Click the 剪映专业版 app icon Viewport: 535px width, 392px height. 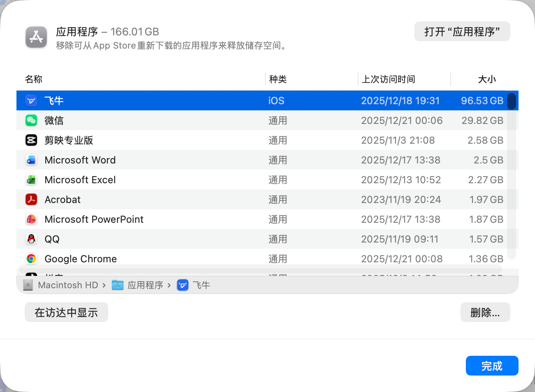pos(31,140)
